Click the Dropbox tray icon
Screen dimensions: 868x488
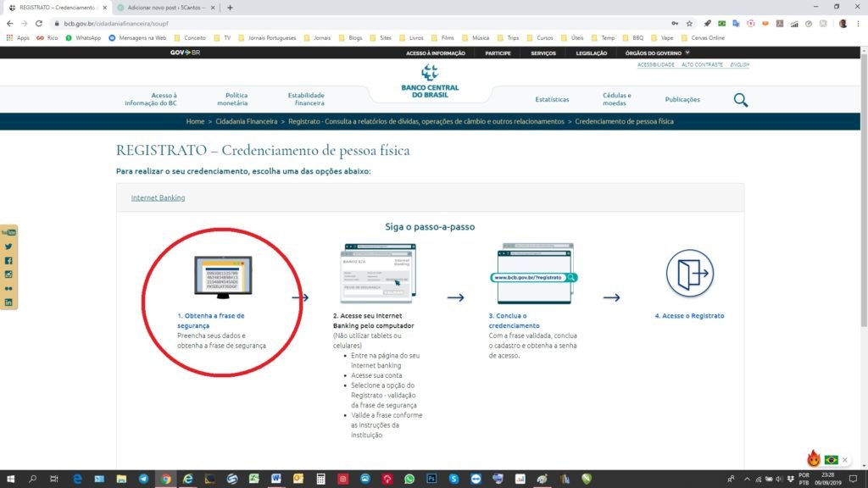click(790, 480)
